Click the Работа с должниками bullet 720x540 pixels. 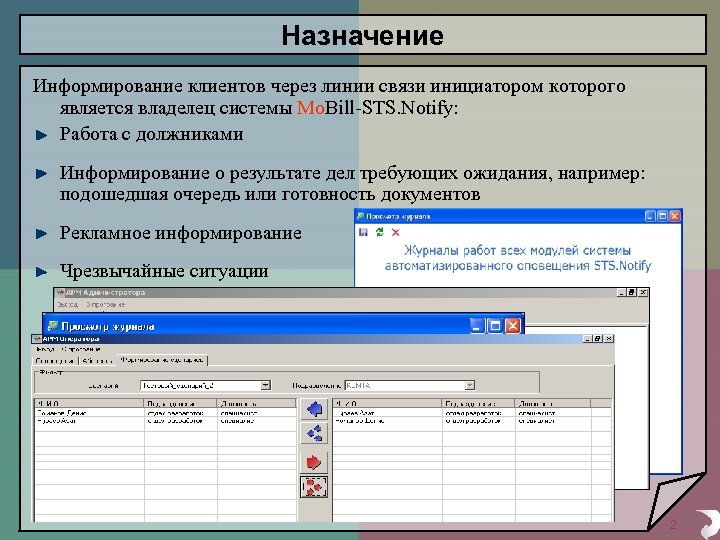pyautogui.click(x=152, y=134)
